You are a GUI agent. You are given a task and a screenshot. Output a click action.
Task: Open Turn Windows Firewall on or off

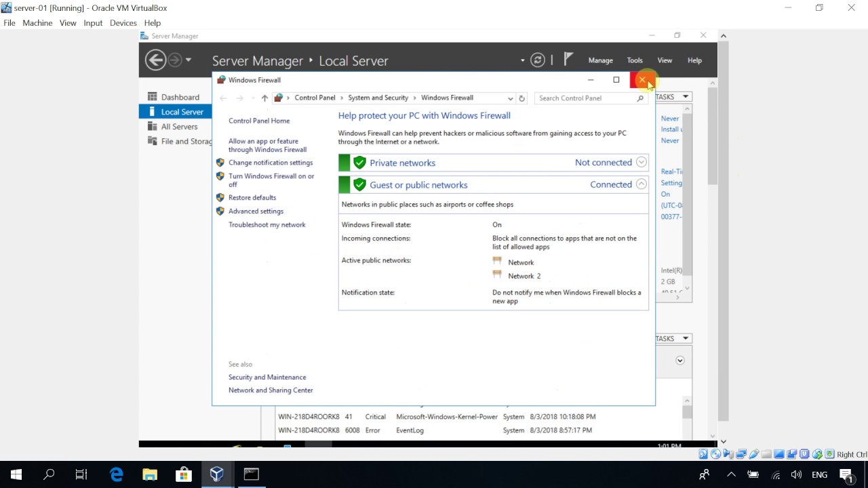tap(271, 180)
